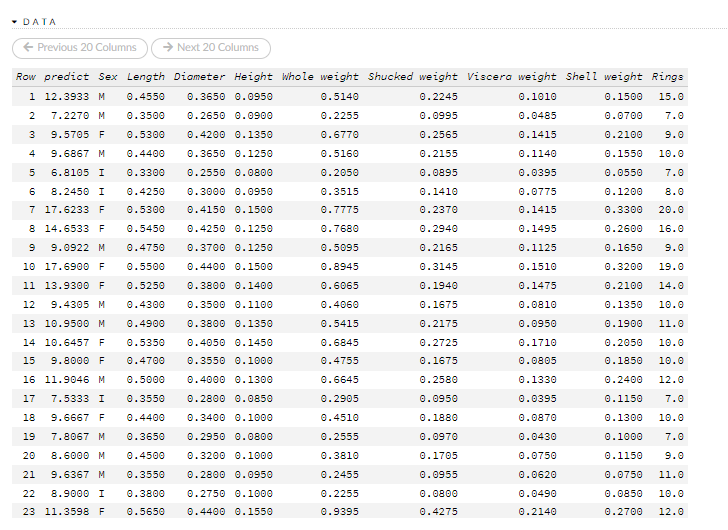728x530 pixels.
Task: Click Diameter value 0.2550 in row 5
Action: click(x=206, y=173)
